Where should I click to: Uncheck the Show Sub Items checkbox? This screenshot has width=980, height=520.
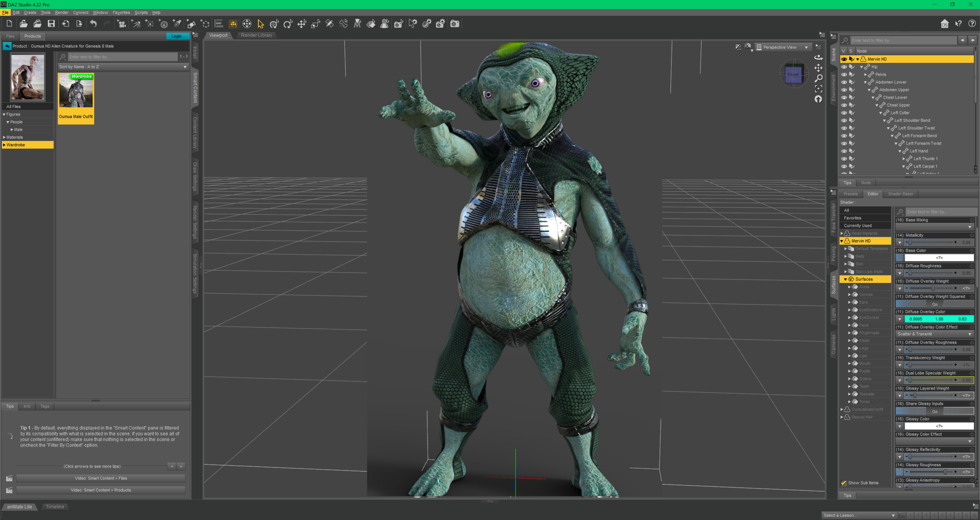point(843,483)
